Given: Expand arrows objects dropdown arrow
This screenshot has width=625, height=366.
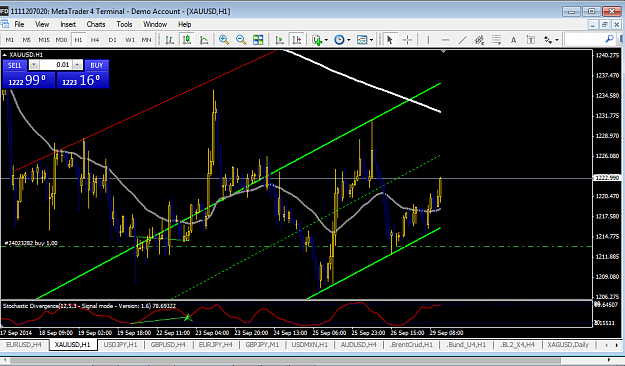Looking at the screenshot, I should [x=557, y=40].
